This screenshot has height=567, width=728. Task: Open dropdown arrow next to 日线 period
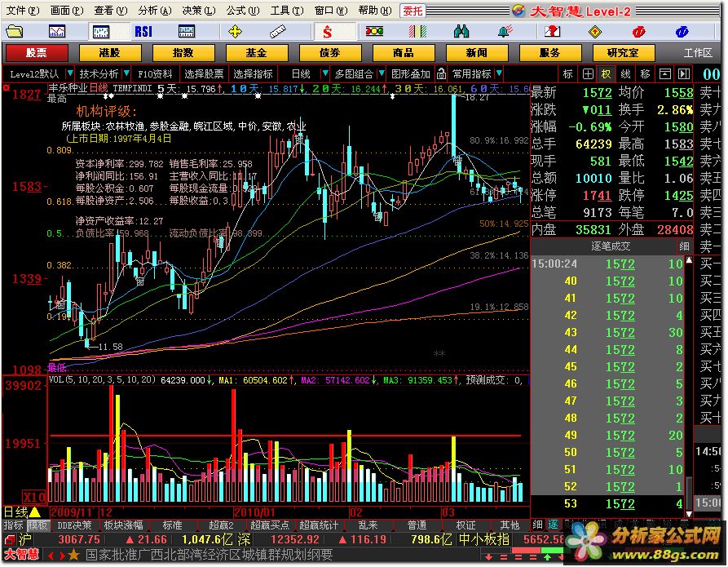(x=325, y=73)
